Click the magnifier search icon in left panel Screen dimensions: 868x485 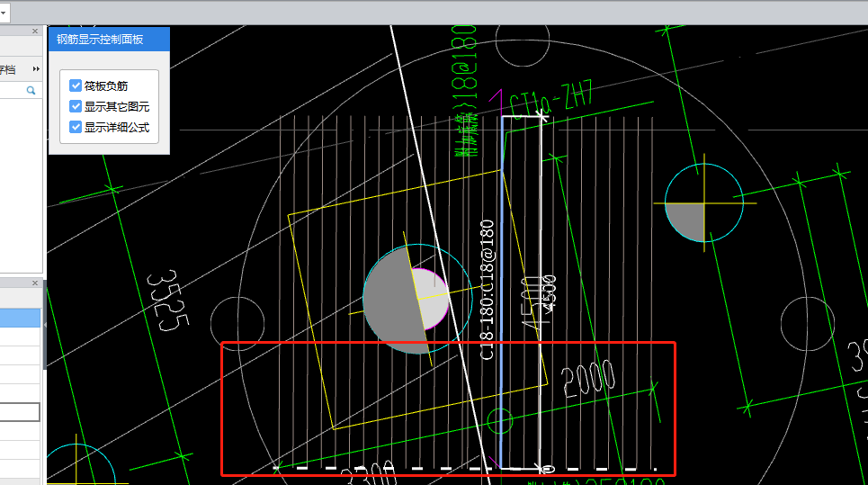pyautogui.click(x=31, y=90)
